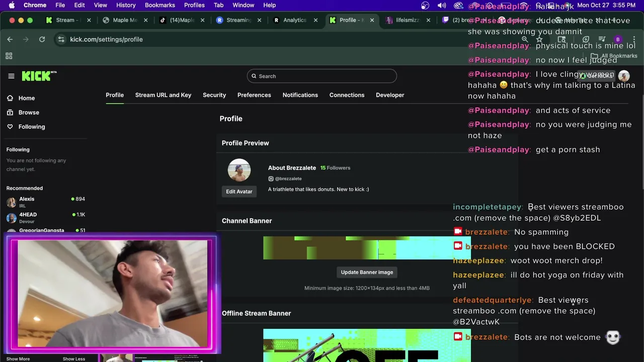644x362 pixels.
Task: Open the History menu
Action: pos(126,5)
